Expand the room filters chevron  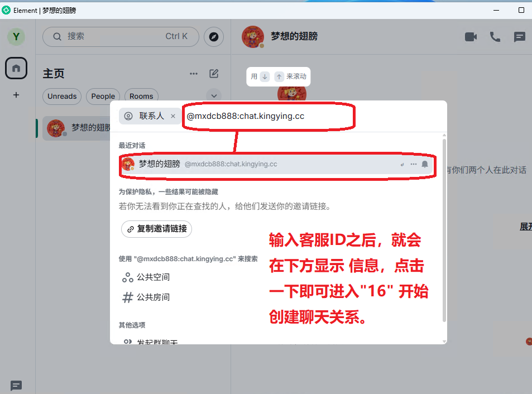[214, 96]
